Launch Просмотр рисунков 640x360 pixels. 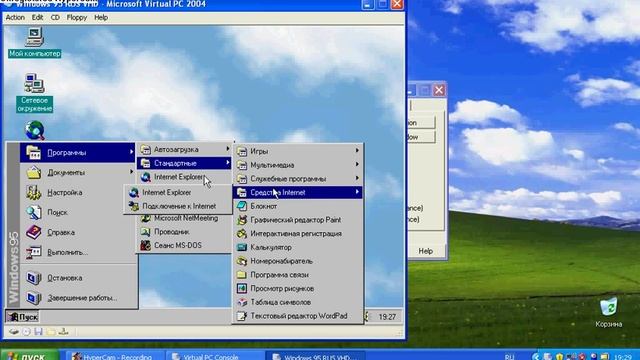click(x=298, y=289)
